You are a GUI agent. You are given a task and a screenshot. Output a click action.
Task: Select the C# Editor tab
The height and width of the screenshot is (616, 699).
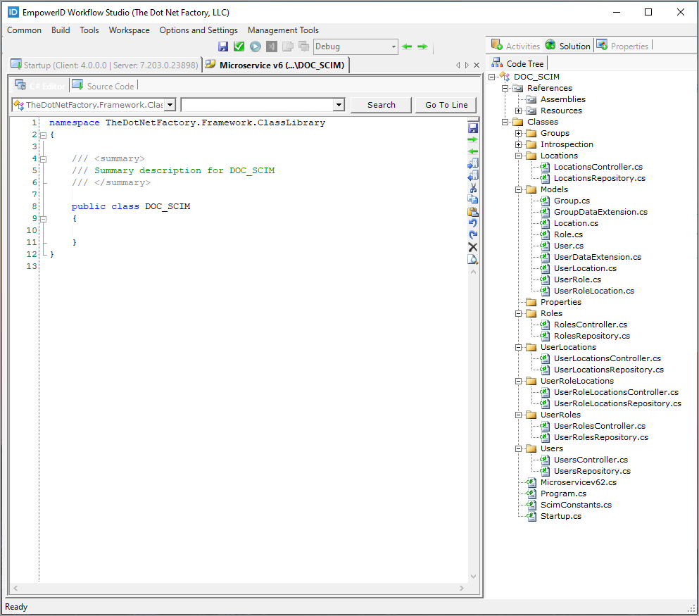pyautogui.click(x=46, y=86)
